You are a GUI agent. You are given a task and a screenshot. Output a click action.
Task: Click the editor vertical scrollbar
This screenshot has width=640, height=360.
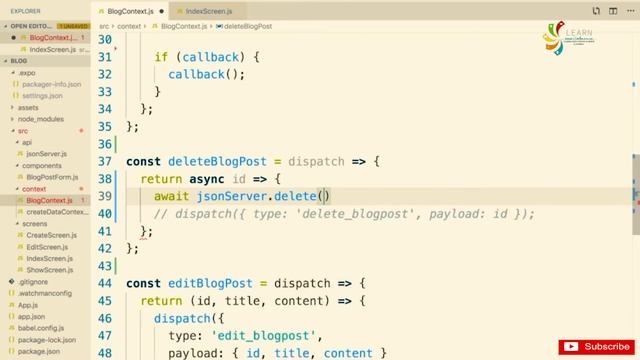pos(636,194)
